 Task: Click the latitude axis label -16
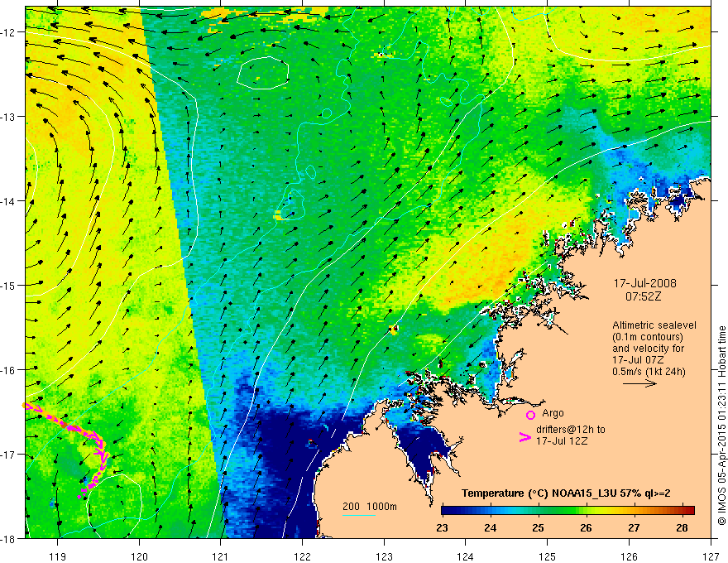pos(8,370)
